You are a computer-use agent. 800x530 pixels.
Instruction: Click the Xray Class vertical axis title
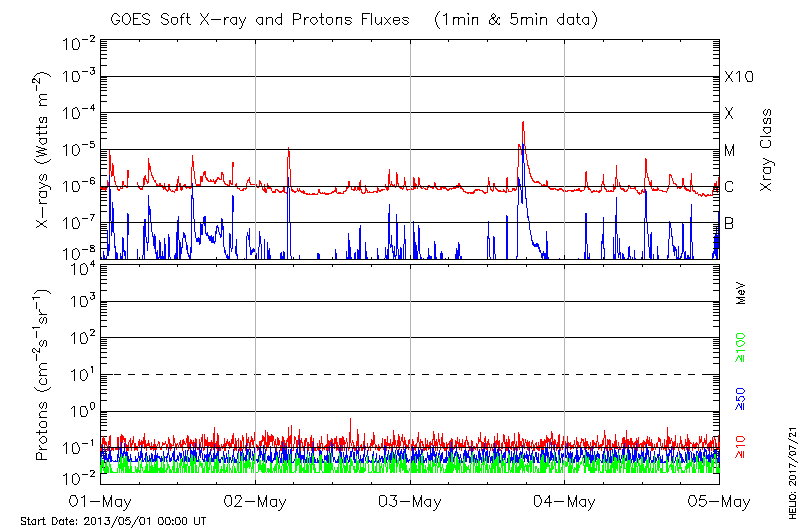766,150
